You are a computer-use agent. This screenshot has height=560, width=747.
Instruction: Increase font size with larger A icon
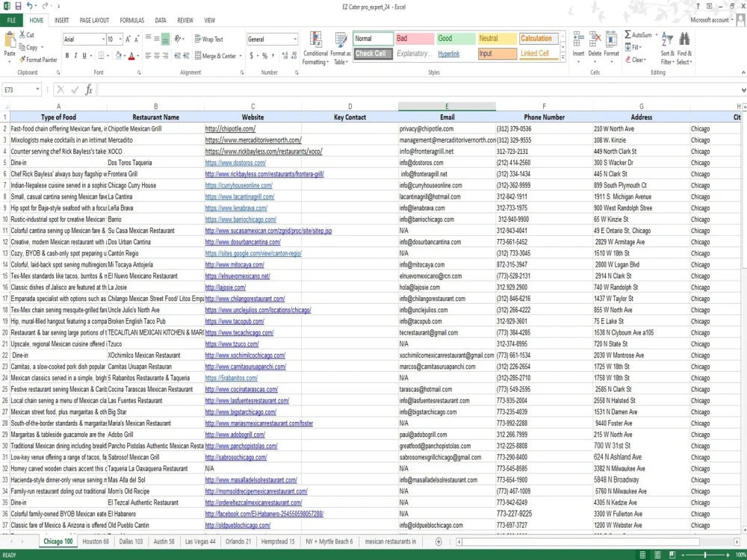pyautogui.click(x=128, y=39)
